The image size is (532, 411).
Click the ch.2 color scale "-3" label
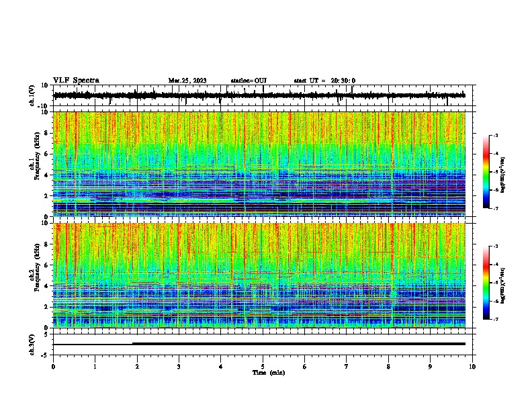pyautogui.click(x=496, y=246)
